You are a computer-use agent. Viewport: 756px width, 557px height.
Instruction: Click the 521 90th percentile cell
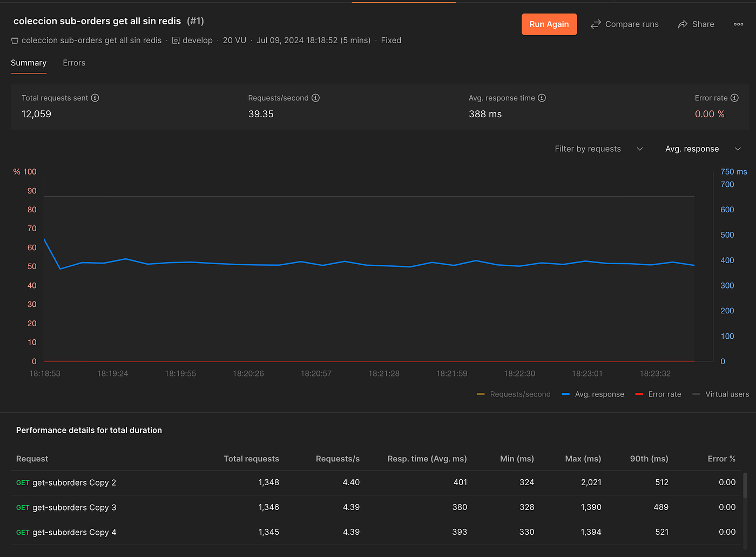point(661,532)
